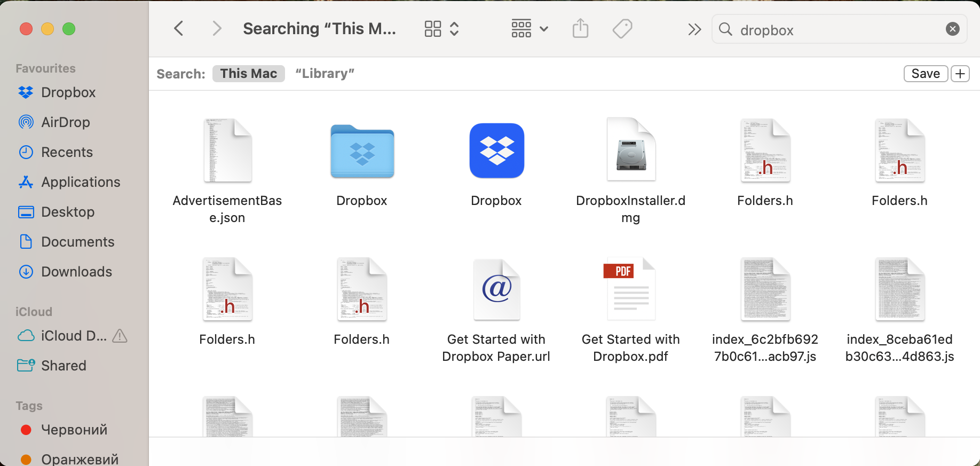Click the magnifying glass search icon
The height and width of the screenshot is (466, 980).
point(725,29)
